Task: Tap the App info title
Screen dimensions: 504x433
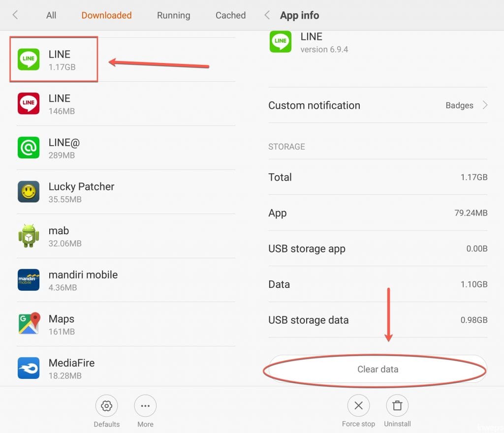Action: click(x=299, y=15)
